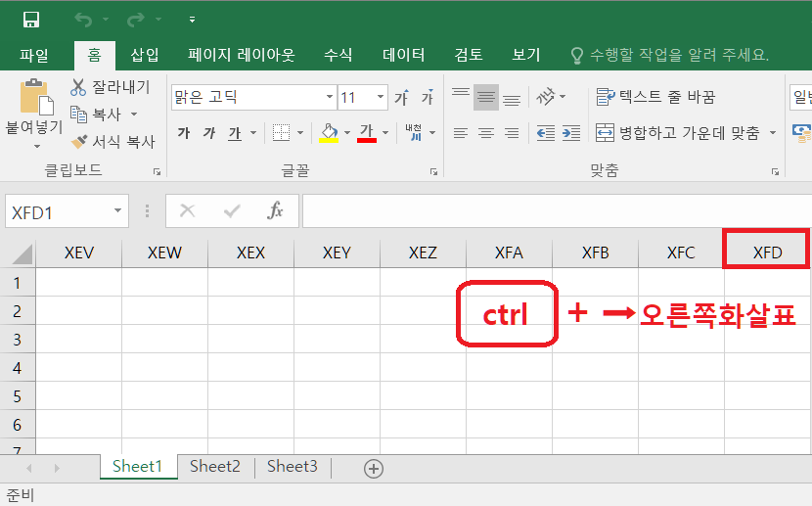The height and width of the screenshot is (506, 812).
Task: Select align text left icon
Action: [x=461, y=133]
